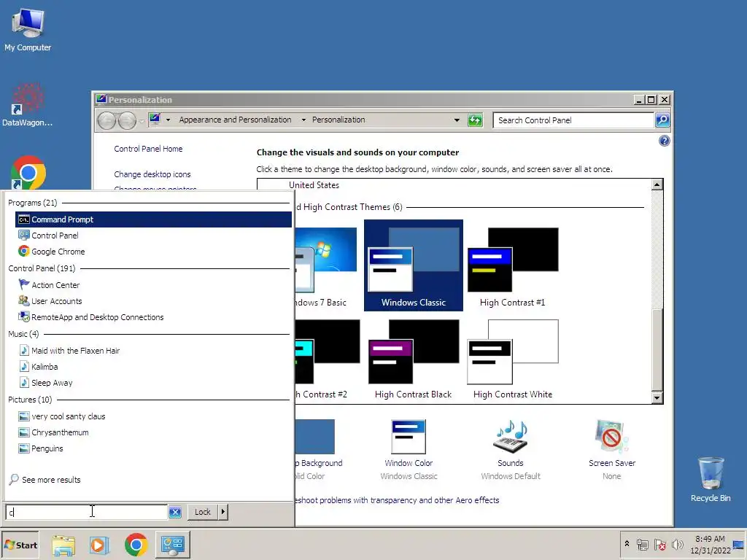Screen dimensions: 747x560
Task: Click the Start button
Action: [21, 545]
